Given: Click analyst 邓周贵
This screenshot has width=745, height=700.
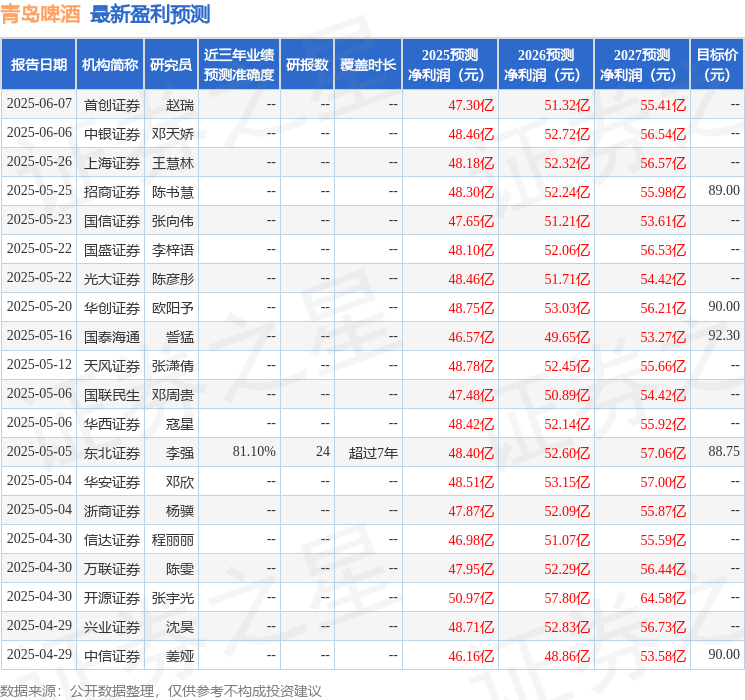Looking at the screenshot, I should coord(172,394).
